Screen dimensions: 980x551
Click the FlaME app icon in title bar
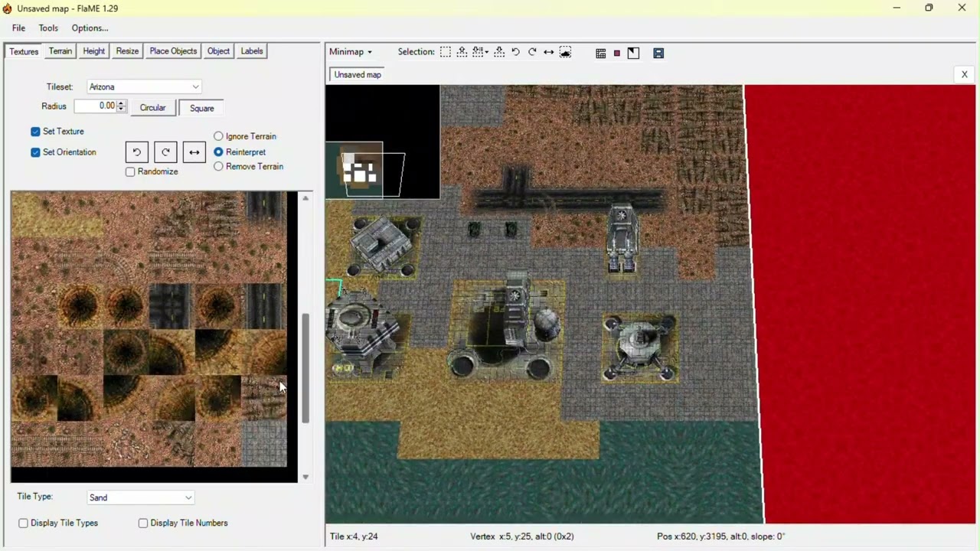click(x=8, y=8)
